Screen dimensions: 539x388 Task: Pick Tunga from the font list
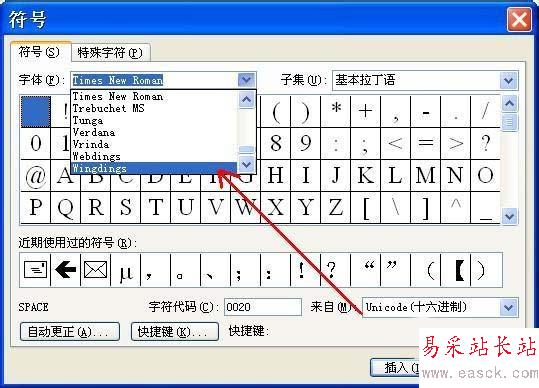pos(154,120)
